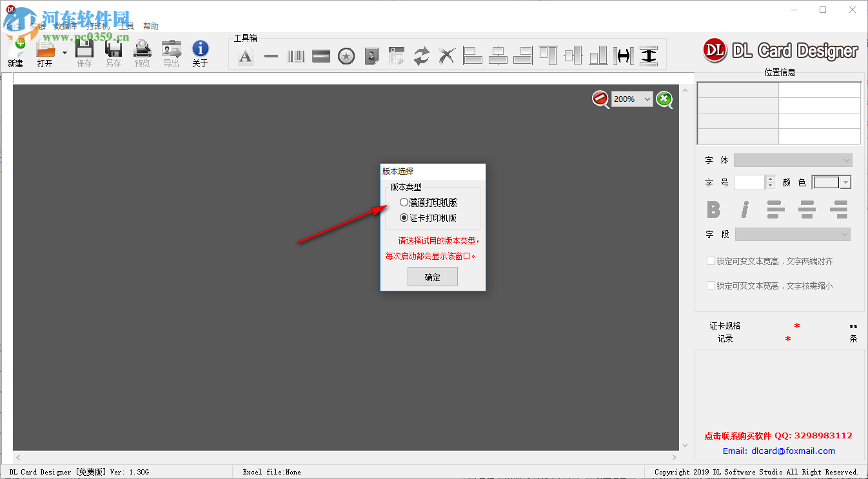Screen dimensions: 868x479
Task: Open the 200% zoom level dropdown
Action: pos(647,99)
